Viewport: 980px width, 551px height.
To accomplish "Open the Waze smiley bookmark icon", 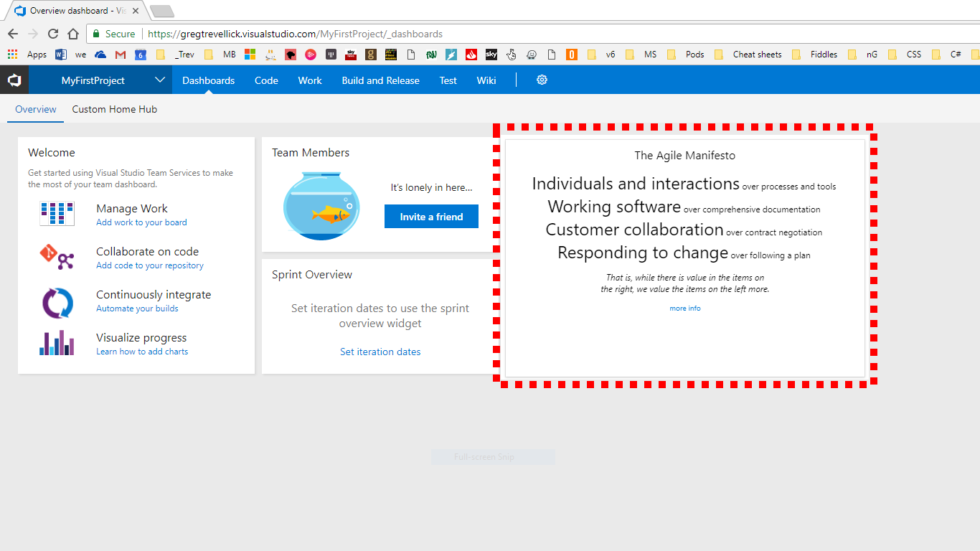I will coord(532,54).
